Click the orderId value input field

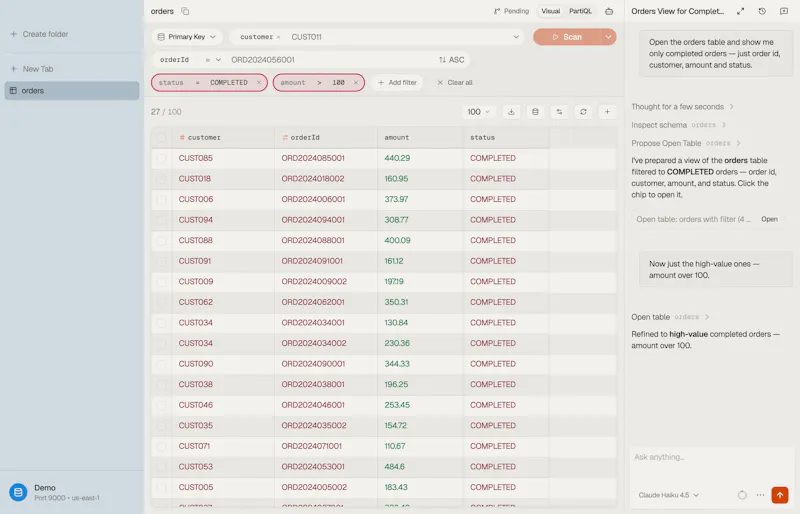(331, 60)
